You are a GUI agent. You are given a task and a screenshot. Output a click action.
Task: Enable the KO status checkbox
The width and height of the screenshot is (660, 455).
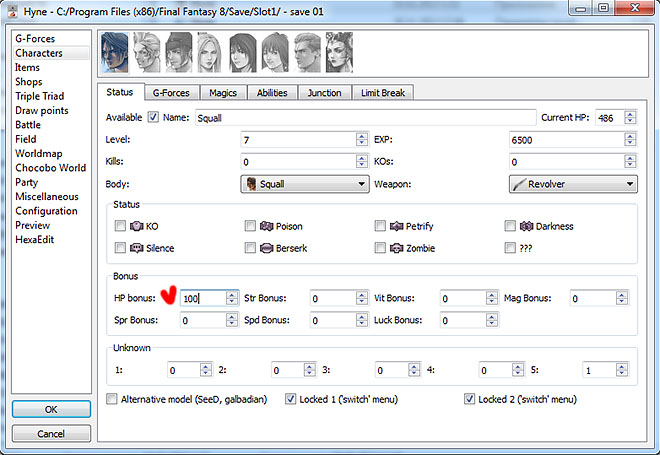(120, 227)
